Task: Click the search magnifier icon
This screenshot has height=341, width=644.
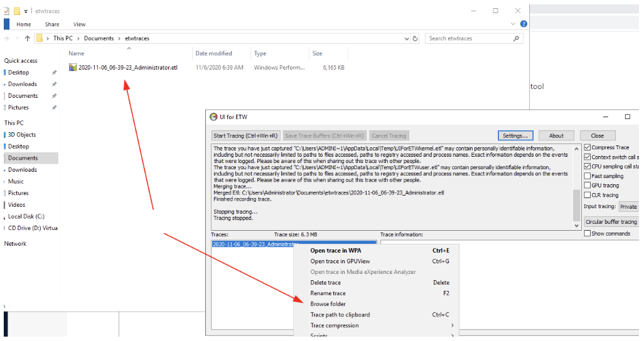Action: [x=517, y=39]
